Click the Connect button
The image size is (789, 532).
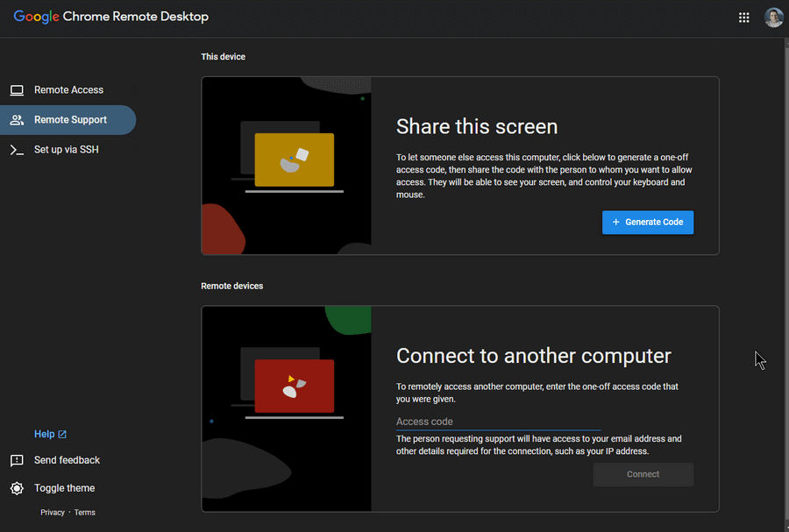643,474
